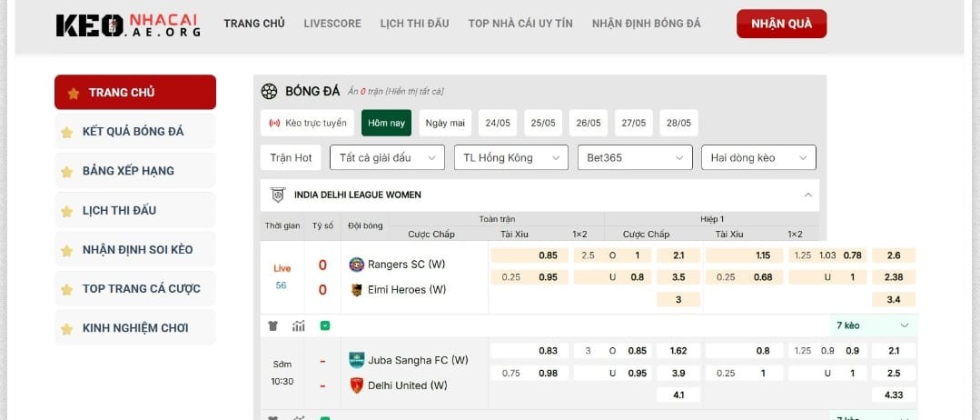Open the LIVESCORE menu item

[332, 24]
